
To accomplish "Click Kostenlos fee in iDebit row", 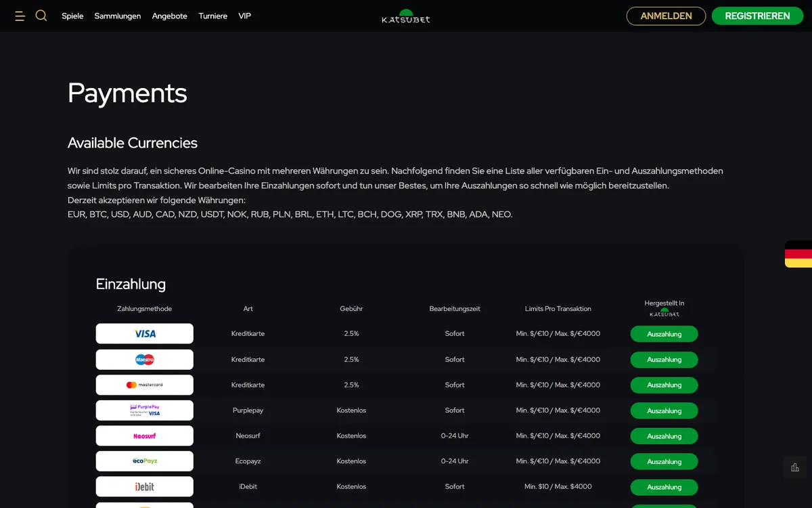I will coord(351,487).
